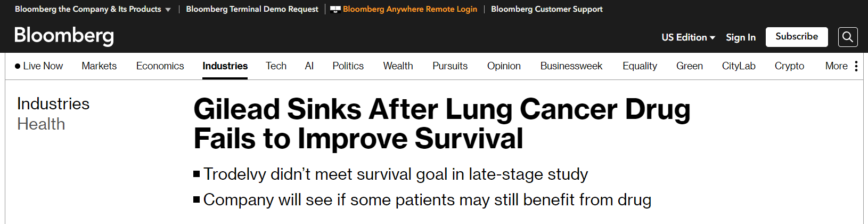Click the Bloomberg logo
This screenshot has width=868, height=224.
[64, 36]
